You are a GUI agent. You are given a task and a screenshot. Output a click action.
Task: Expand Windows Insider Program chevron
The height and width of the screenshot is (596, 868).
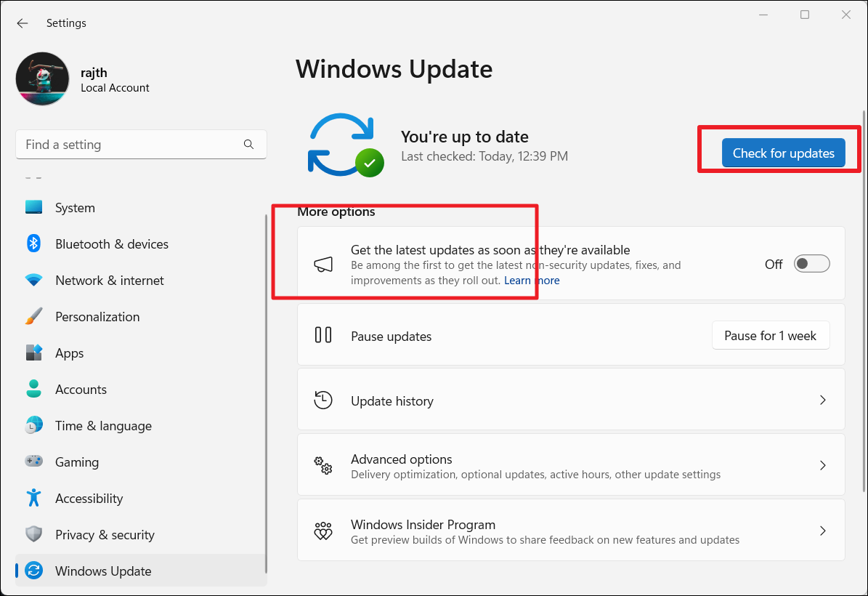(823, 531)
